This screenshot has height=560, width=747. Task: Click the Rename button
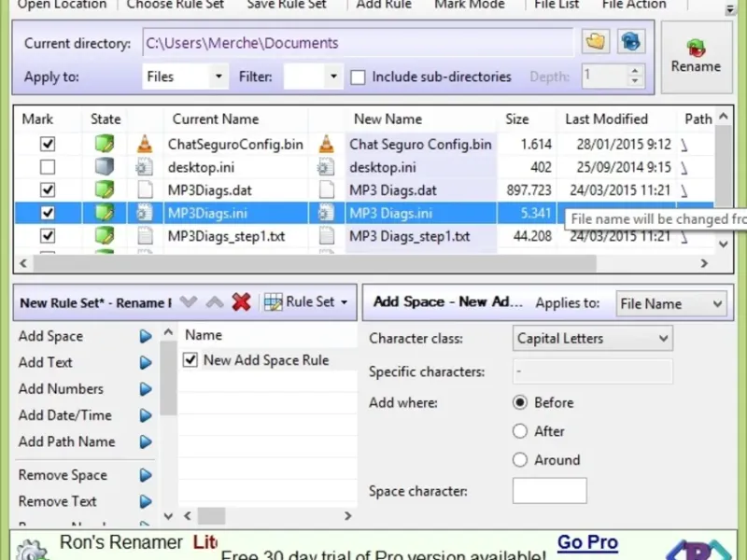(x=696, y=57)
